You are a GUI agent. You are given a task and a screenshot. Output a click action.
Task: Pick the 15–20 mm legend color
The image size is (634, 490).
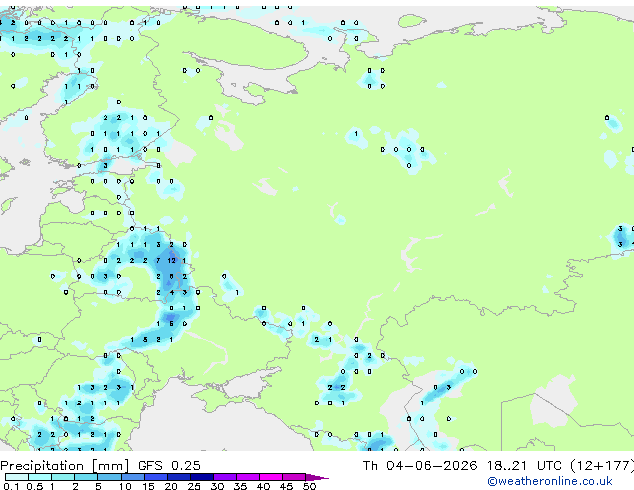tap(156, 477)
